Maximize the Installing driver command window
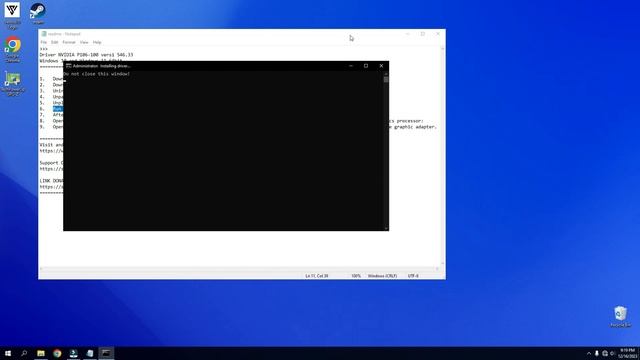640x360 pixels. tap(366, 66)
